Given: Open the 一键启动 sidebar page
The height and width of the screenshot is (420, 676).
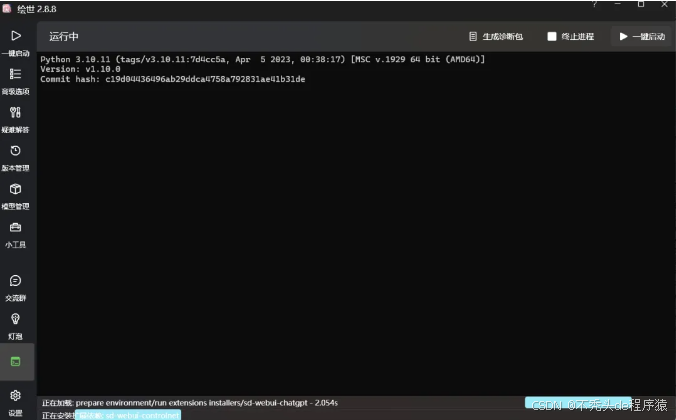Looking at the screenshot, I should [16, 43].
